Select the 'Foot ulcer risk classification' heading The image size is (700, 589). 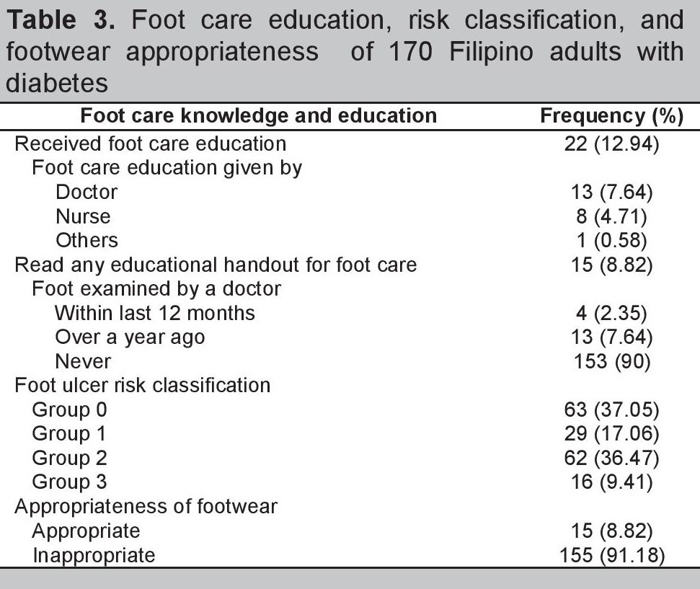point(143,385)
